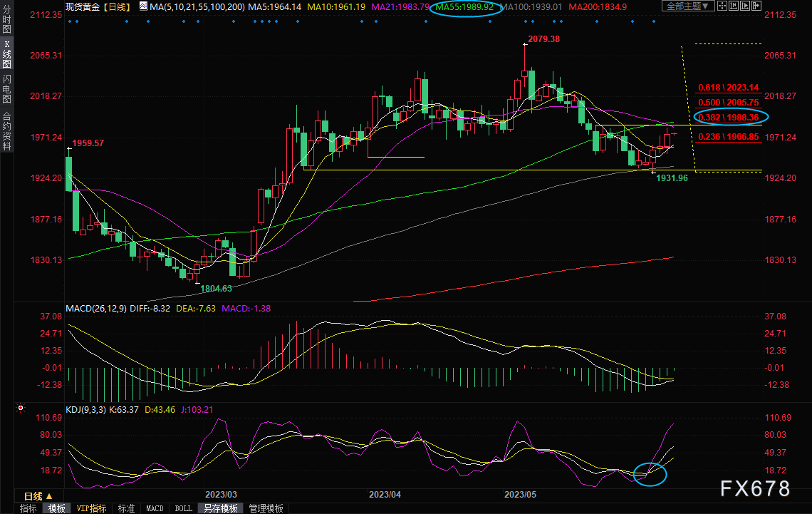Click the crosshair cursor icon
The width and height of the screenshot is (812, 514).
tap(722, 6)
